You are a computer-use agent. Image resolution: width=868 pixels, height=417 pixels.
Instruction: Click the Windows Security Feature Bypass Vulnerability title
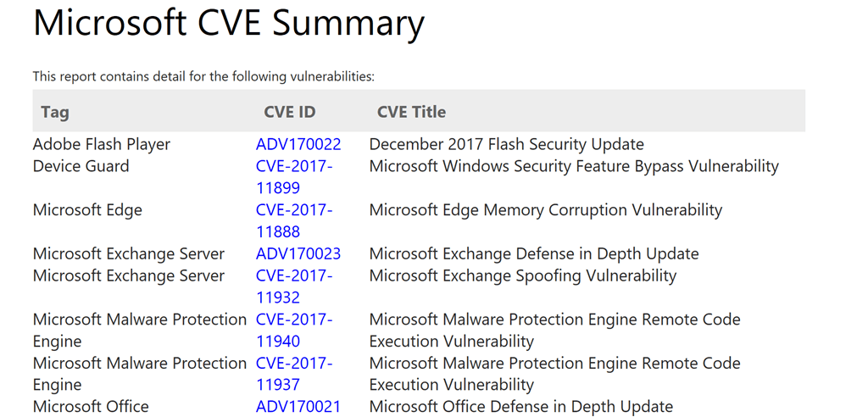point(574,166)
